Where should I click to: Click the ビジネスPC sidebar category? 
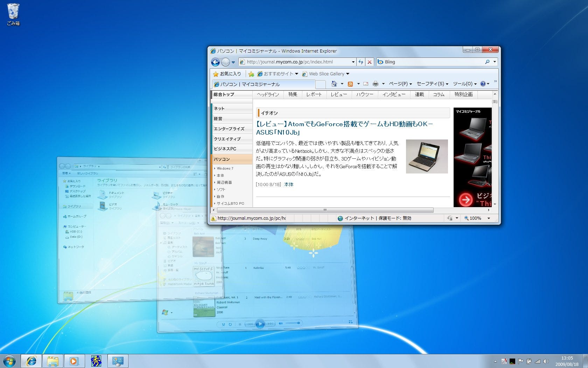pos(231,149)
